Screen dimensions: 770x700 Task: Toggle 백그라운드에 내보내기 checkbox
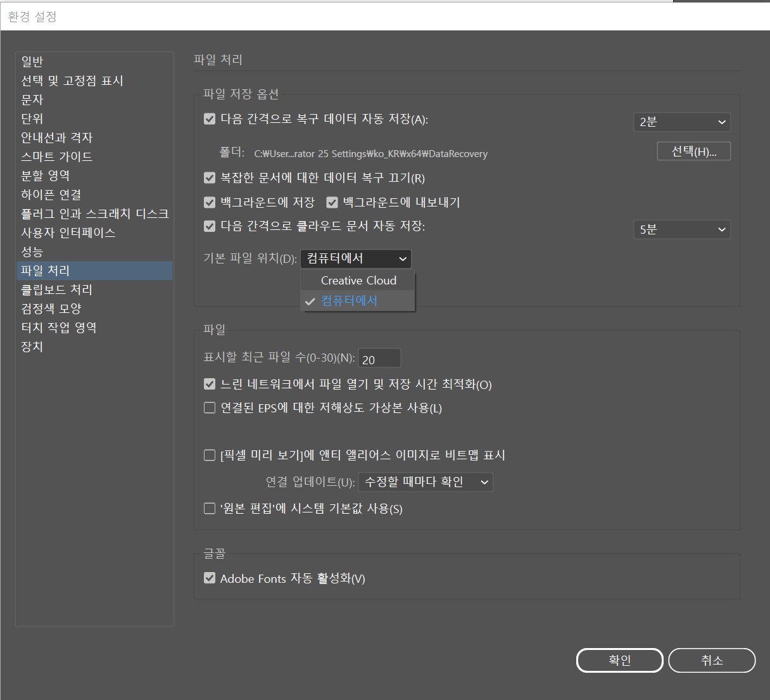tap(332, 202)
